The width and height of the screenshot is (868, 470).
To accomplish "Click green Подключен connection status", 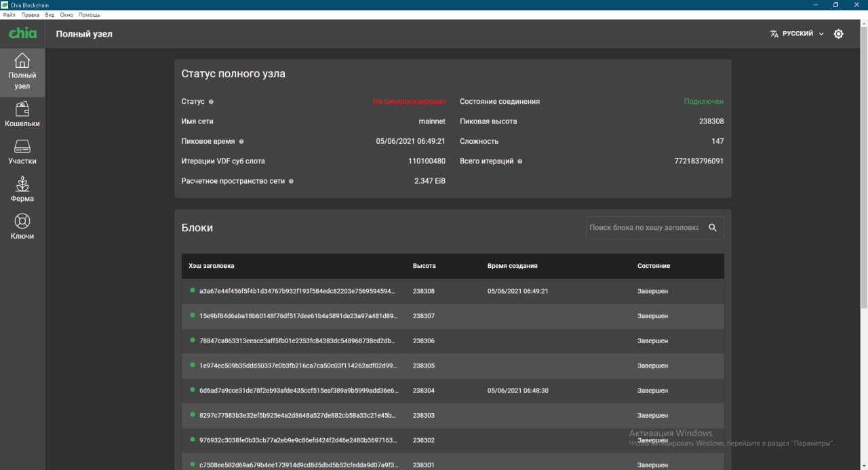I will [x=704, y=102].
